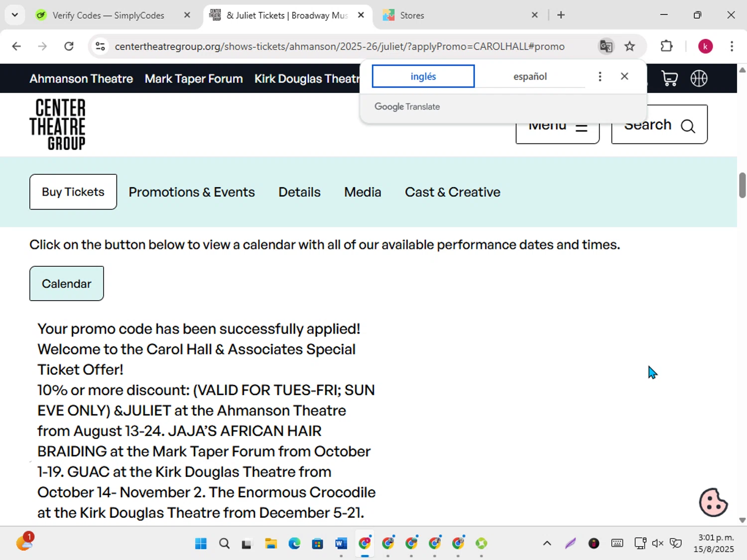This screenshot has height=560, width=747.
Task: Go back to the previous page
Action: 16,46
